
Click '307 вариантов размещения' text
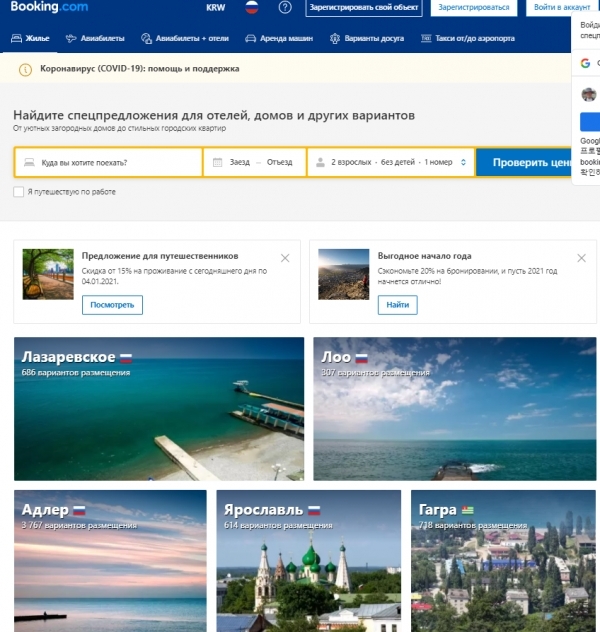(x=376, y=373)
